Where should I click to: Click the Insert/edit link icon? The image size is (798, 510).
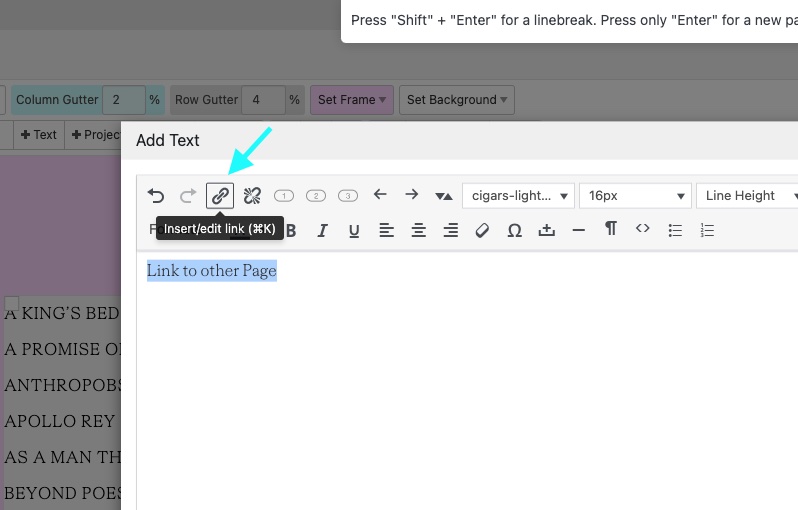pyautogui.click(x=220, y=196)
